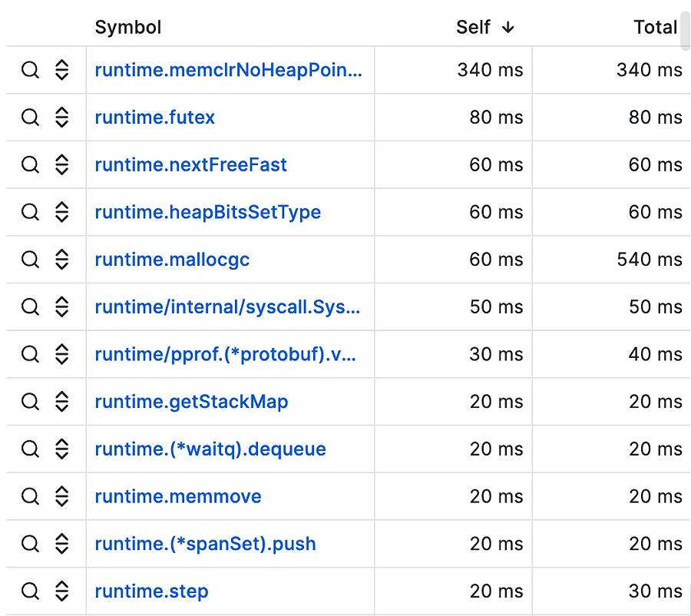Click the magnifier icon for runtime.memclrNoHeapPoin row
Image resolution: width=691 pixels, height=616 pixels.
(x=30, y=70)
